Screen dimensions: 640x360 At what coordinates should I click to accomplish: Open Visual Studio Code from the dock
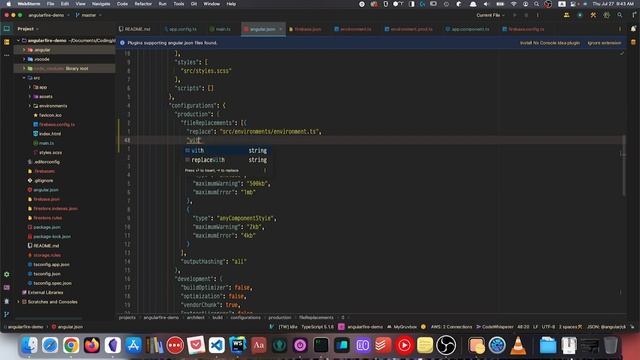tap(217, 345)
